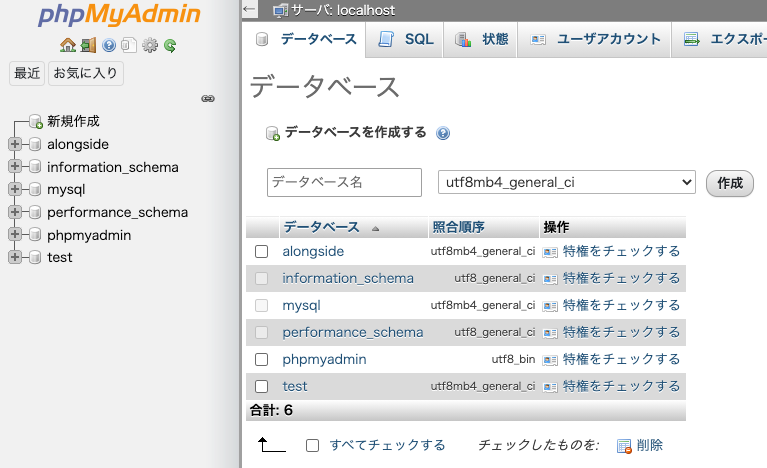This screenshot has width=767, height=468.
Task: Expand the phpmyadmin tree node
Action: coord(15,234)
